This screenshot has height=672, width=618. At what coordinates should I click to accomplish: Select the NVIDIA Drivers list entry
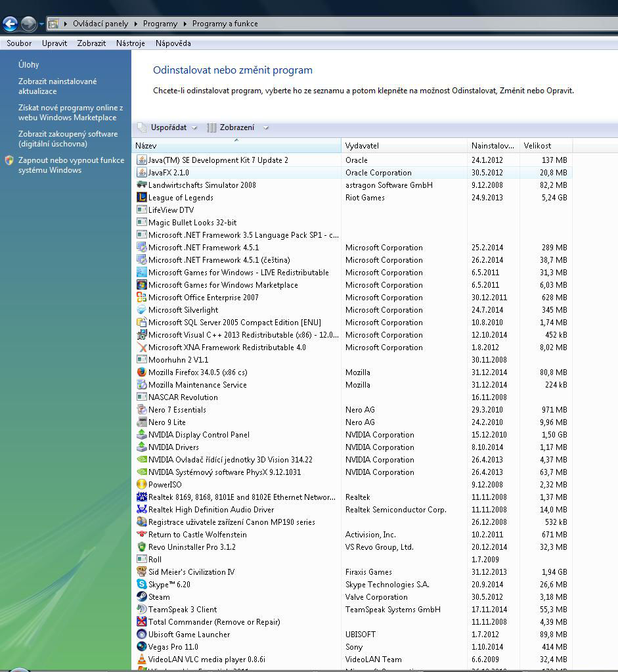173,447
